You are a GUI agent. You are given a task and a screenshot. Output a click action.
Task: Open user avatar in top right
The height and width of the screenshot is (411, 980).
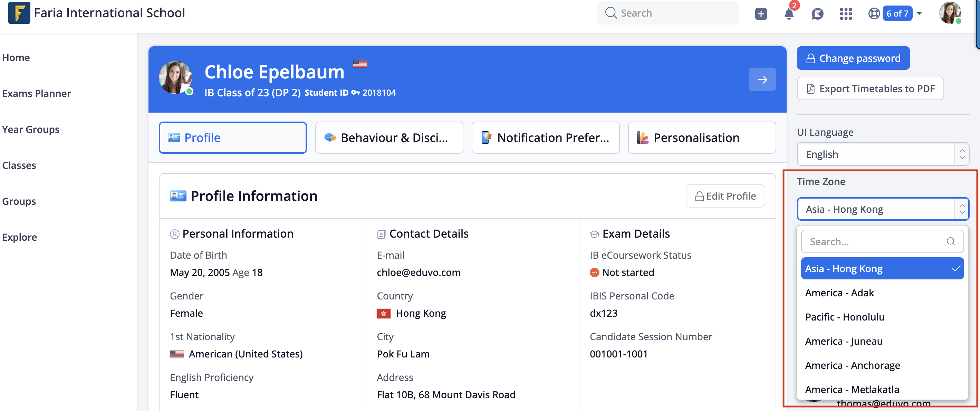point(950,13)
